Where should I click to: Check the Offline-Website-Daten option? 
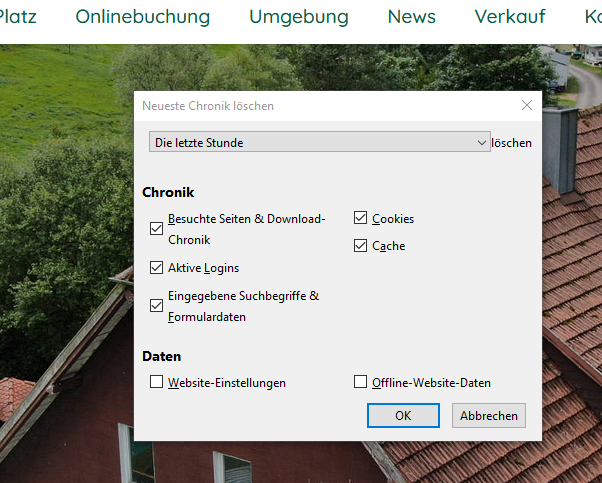tap(361, 382)
